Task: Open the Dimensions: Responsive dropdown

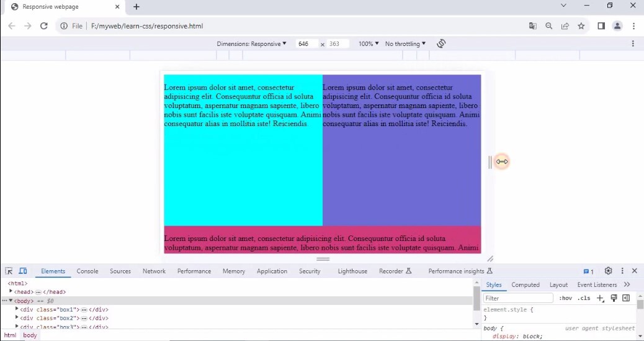Action: pyautogui.click(x=251, y=44)
